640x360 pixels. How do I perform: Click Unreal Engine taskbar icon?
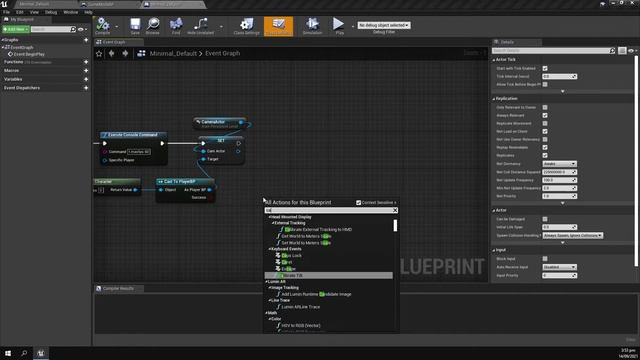click(40, 353)
